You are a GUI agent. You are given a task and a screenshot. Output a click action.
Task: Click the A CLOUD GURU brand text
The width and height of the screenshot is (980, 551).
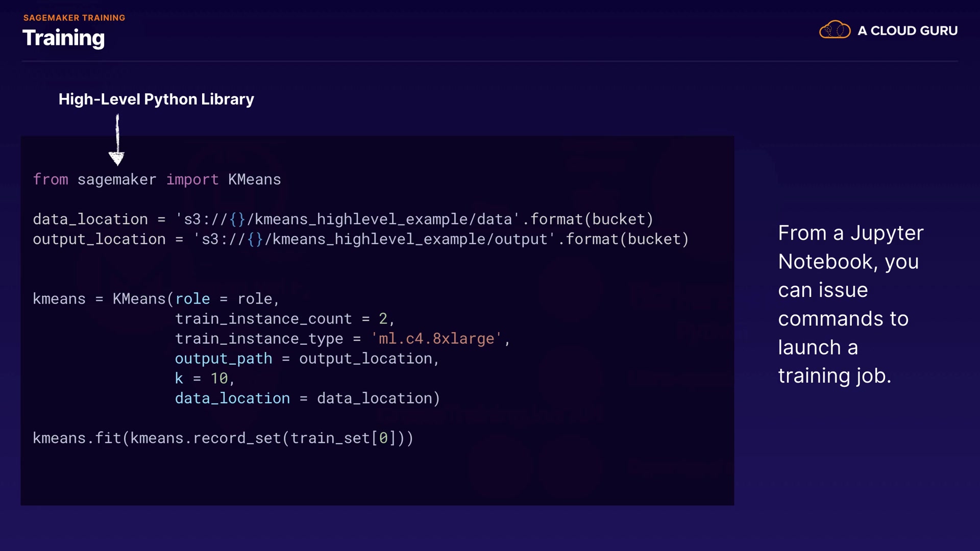tap(907, 31)
